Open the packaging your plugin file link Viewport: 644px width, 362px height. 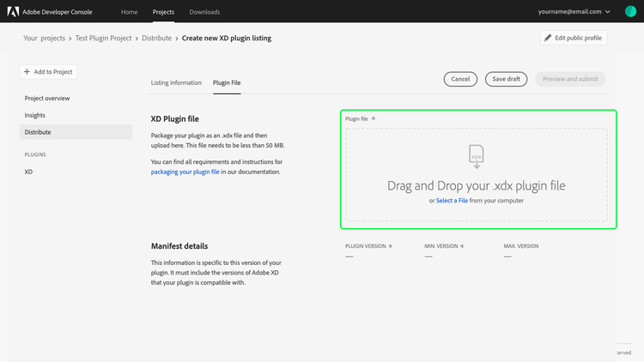(185, 172)
